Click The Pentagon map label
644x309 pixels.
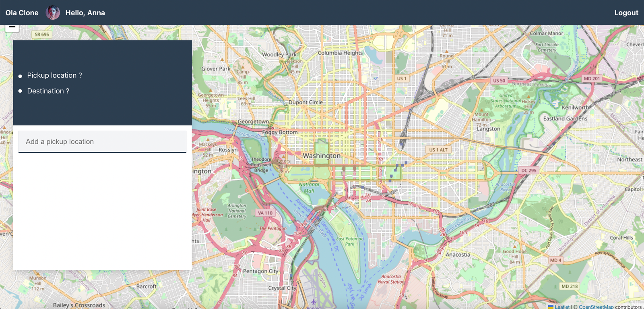(x=273, y=228)
